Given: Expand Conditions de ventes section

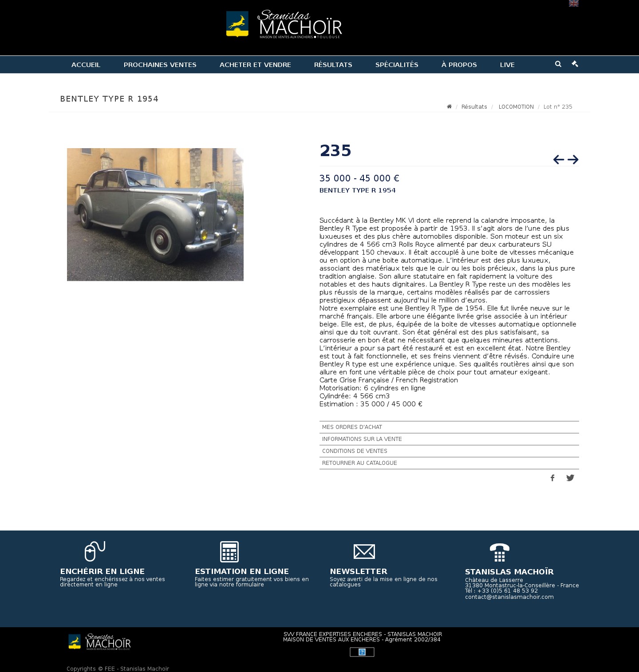Looking at the screenshot, I should click(x=449, y=451).
